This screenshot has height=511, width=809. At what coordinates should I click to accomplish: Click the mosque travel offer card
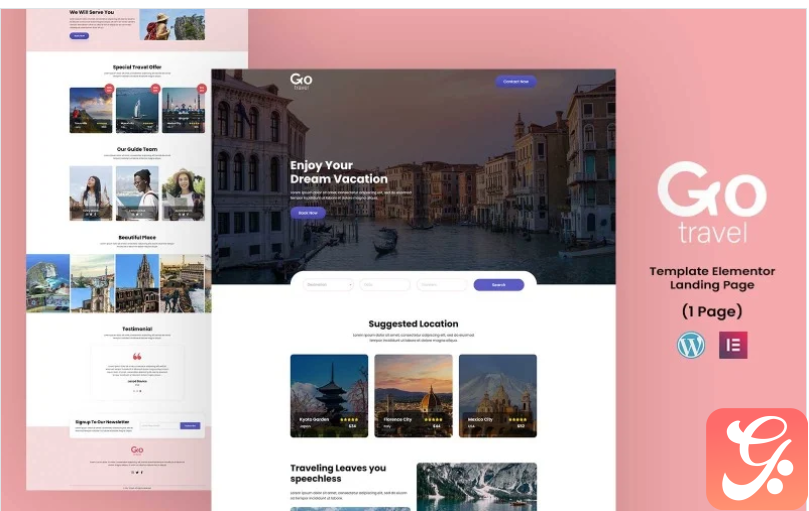point(184,110)
